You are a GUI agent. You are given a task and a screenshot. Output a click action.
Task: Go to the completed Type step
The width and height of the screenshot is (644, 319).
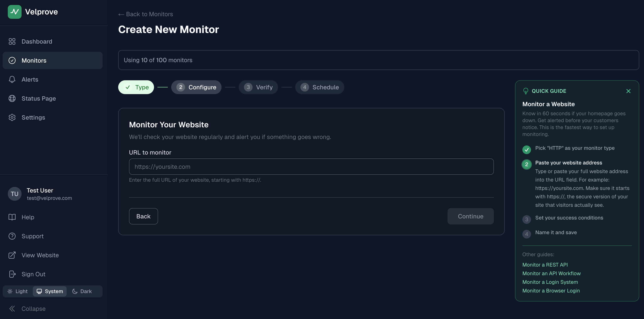(x=136, y=87)
